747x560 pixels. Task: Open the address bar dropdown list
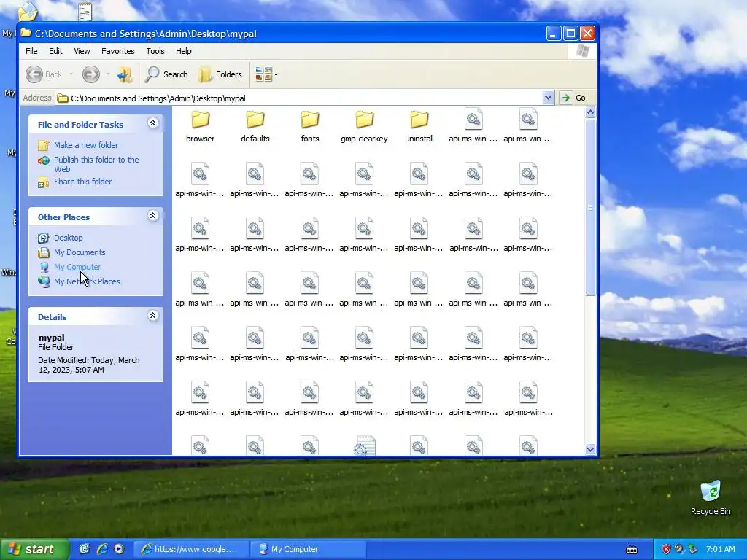pos(548,98)
